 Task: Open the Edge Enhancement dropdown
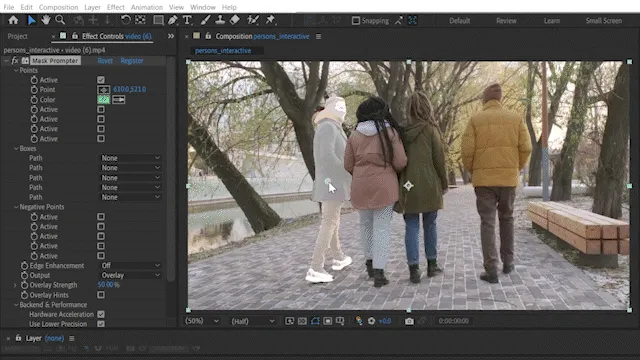point(131,265)
